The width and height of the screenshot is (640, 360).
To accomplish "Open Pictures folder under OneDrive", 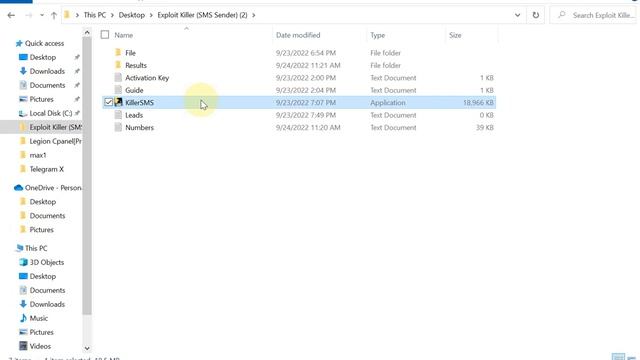I will click(x=41, y=230).
